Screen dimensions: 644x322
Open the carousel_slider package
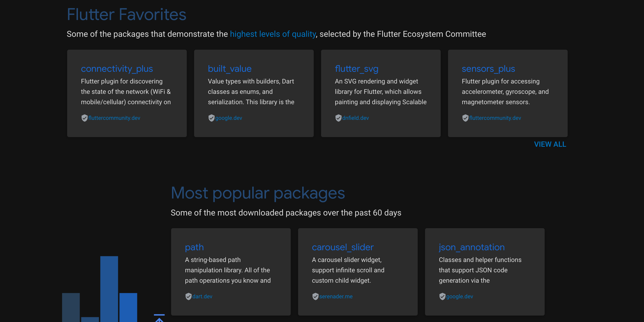tap(342, 247)
